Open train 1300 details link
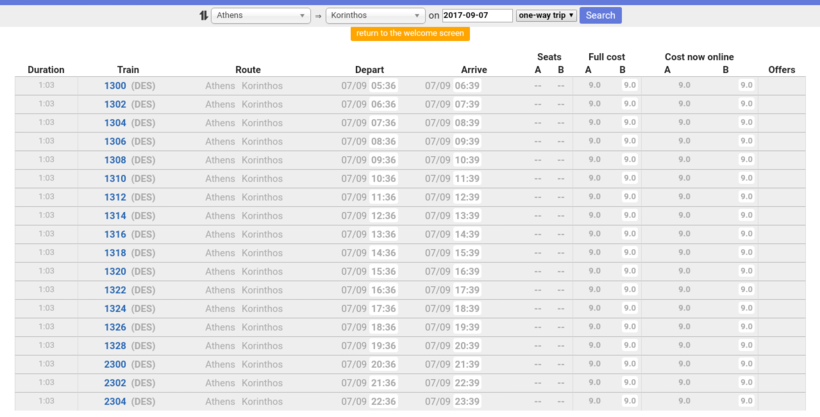This screenshot has width=820, height=417. (x=115, y=86)
